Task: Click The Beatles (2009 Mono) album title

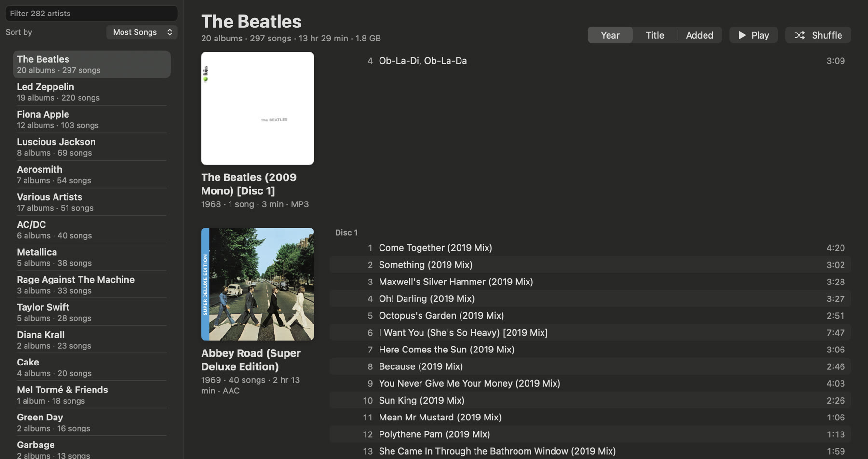Action: point(249,184)
